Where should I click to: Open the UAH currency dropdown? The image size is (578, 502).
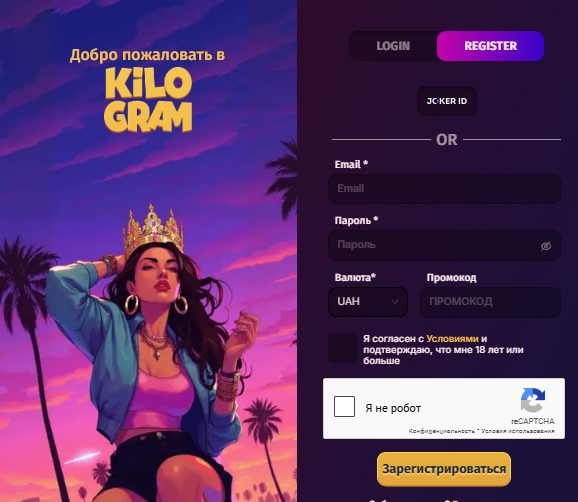[368, 302]
